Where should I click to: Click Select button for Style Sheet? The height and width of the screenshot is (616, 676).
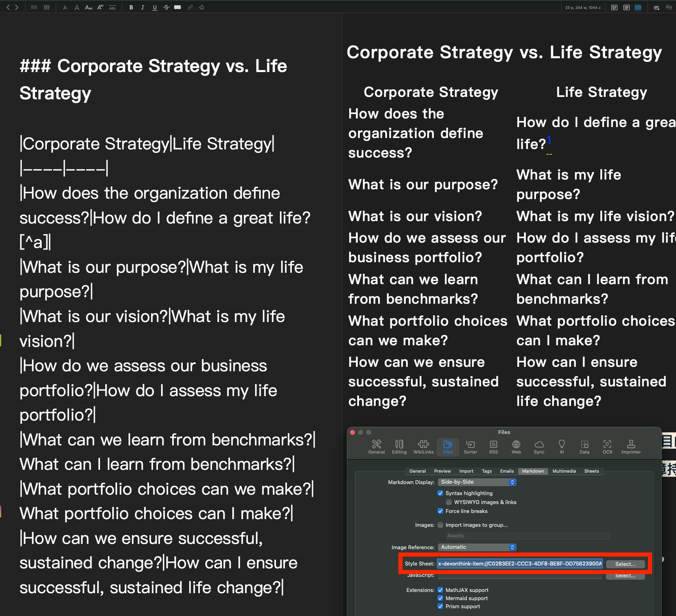click(625, 564)
